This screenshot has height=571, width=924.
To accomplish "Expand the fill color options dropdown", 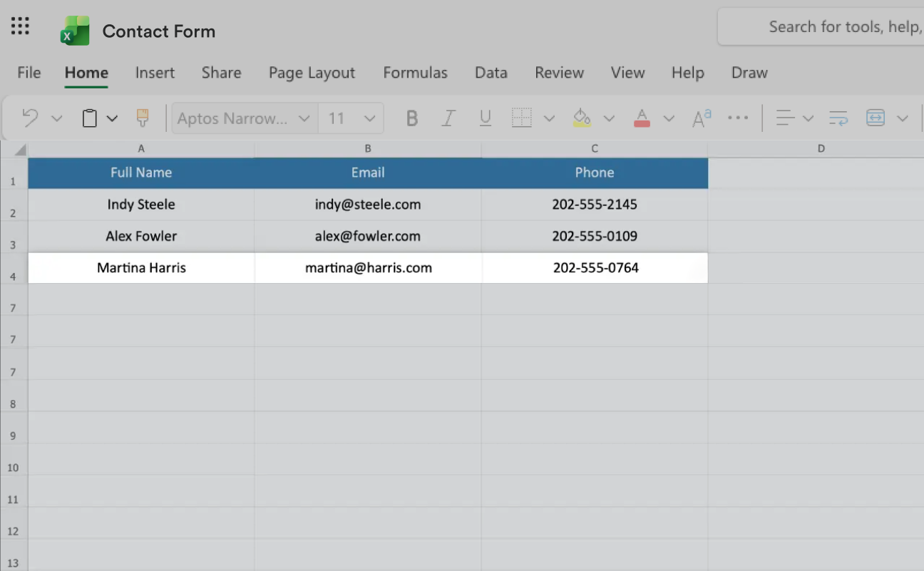I will tap(610, 118).
